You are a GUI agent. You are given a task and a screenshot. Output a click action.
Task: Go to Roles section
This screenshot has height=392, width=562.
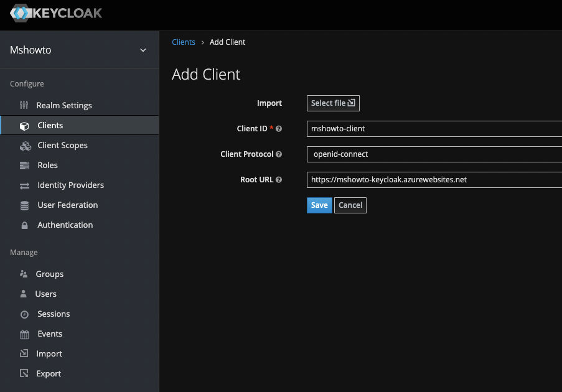[x=48, y=165]
